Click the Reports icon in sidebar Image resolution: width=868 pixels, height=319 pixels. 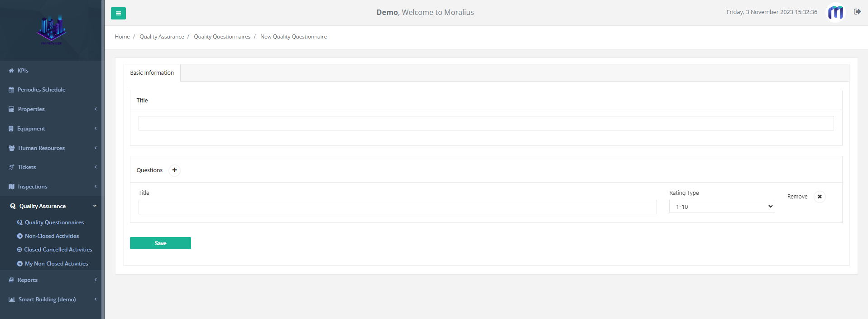click(x=11, y=280)
